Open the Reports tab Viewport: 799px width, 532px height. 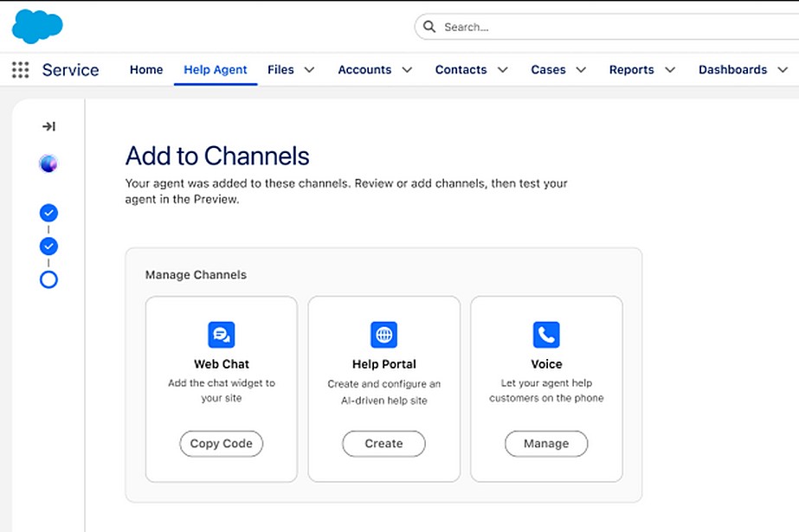pos(631,70)
